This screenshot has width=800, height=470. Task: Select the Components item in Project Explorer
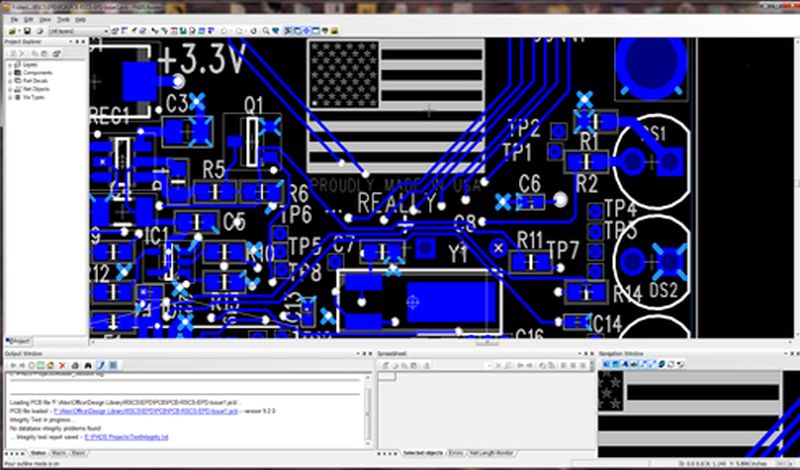pos(37,73)
